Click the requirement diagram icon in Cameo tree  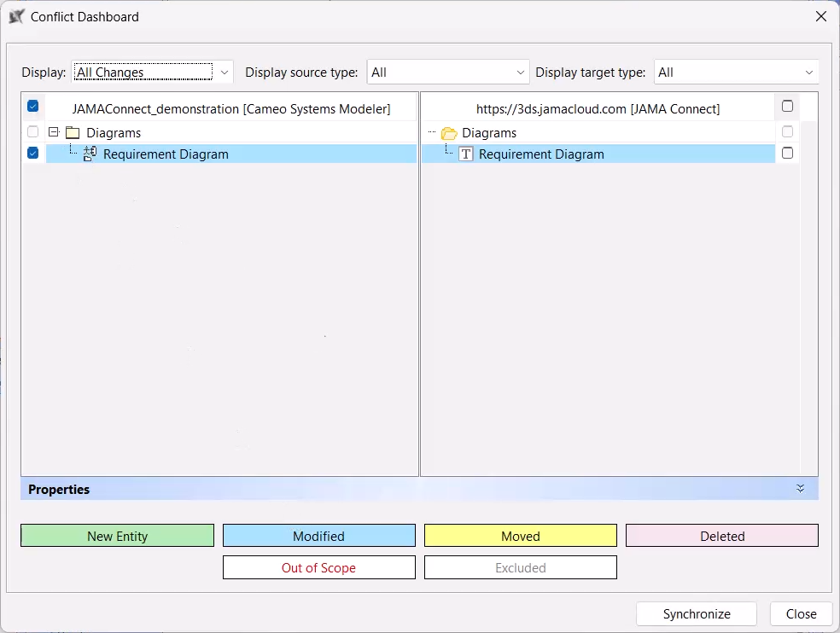pos(90,154)
